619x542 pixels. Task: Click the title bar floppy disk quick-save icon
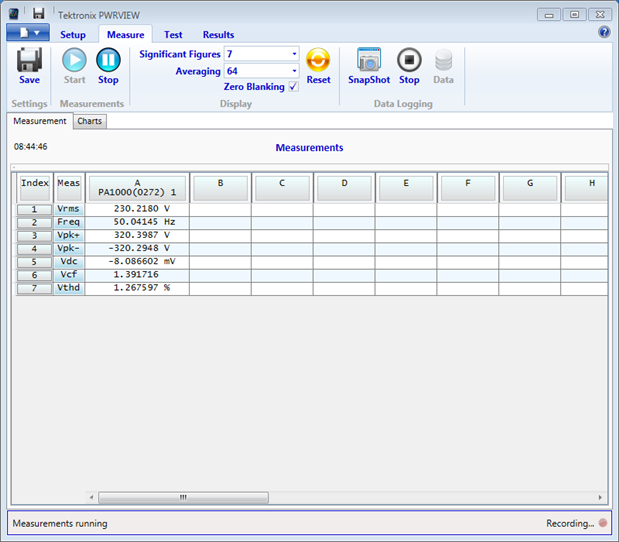click(39, 14)
